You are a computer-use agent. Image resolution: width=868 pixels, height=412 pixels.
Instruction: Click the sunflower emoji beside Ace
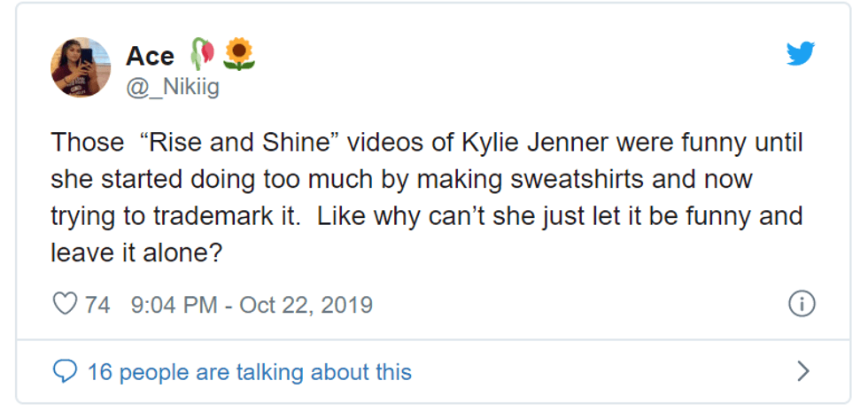[x=239, y=55]
